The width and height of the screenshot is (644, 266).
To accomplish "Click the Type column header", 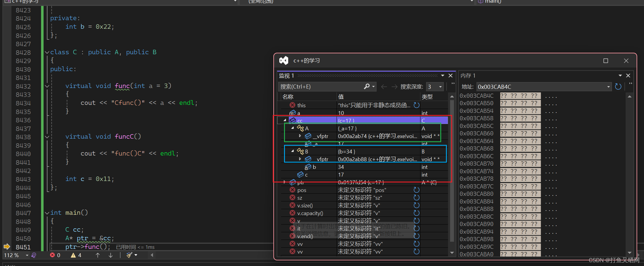I will tap(434, 97).
